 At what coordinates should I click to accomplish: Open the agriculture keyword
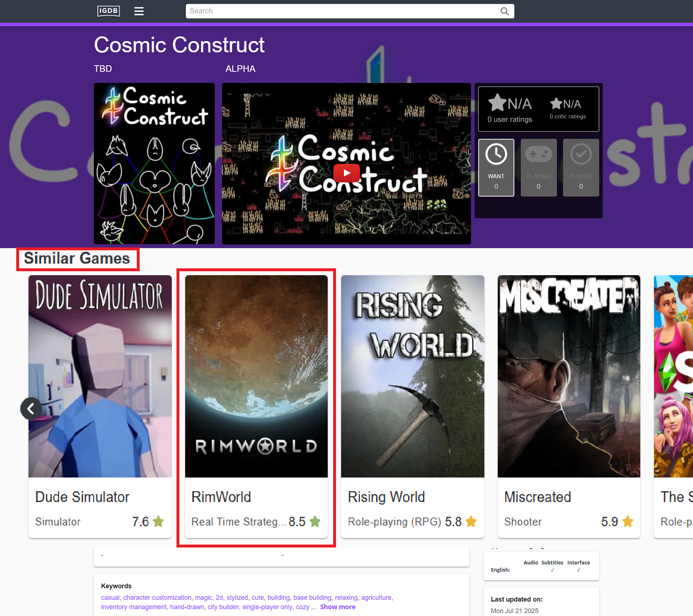(x=376, y=598)
